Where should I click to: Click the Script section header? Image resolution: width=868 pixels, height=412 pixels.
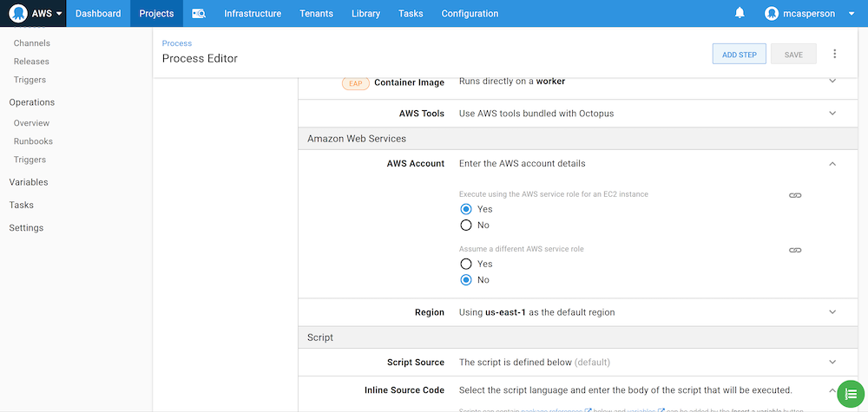tap(578, 337)
